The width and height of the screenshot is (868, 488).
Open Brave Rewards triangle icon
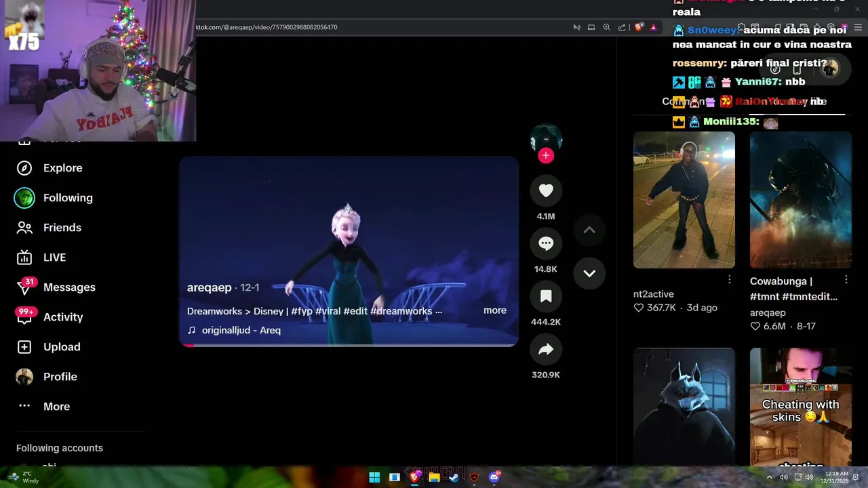pyautogui.click(x=654, y=27)
